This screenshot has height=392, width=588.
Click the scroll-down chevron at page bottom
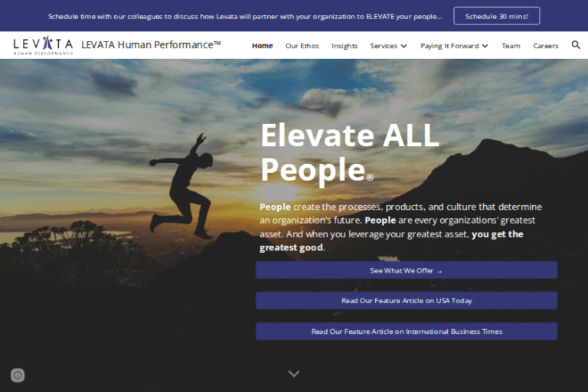click(x=294, y=374)
